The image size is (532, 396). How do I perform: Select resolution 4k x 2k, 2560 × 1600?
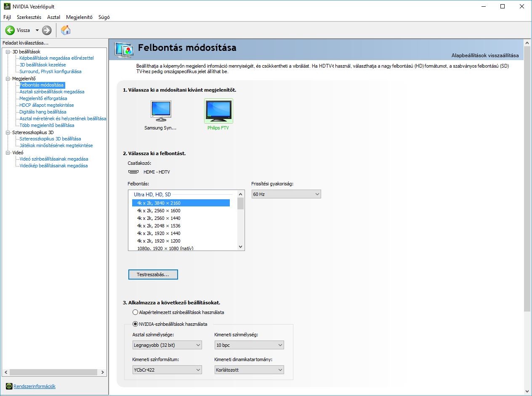[181, 211]
